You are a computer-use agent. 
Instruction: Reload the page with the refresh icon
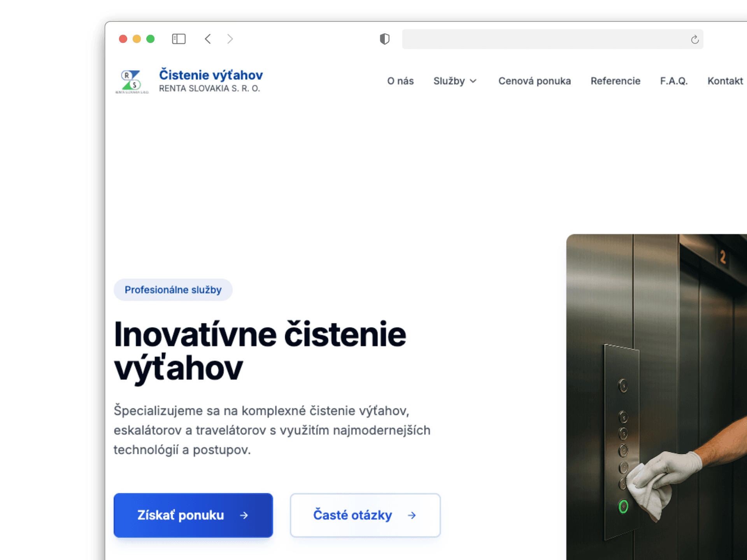tap(694, 39)
